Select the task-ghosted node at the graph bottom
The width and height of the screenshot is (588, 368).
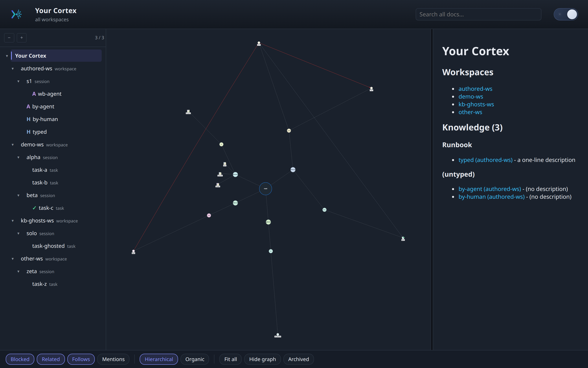[x=277, y=335]
